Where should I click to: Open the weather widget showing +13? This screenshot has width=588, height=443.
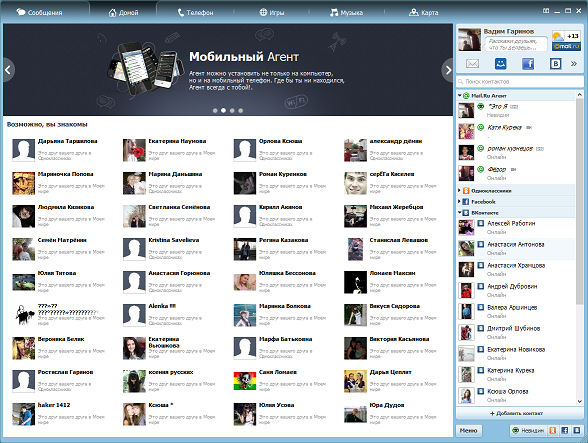566,41
